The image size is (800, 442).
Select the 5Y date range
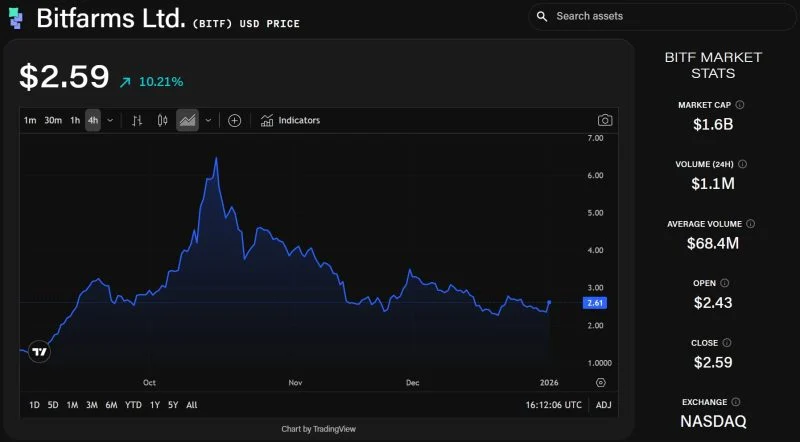173,405
